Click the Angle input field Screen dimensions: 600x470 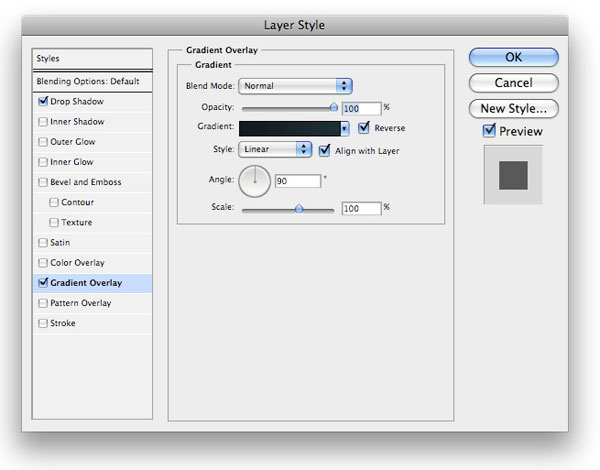point(298,181)
